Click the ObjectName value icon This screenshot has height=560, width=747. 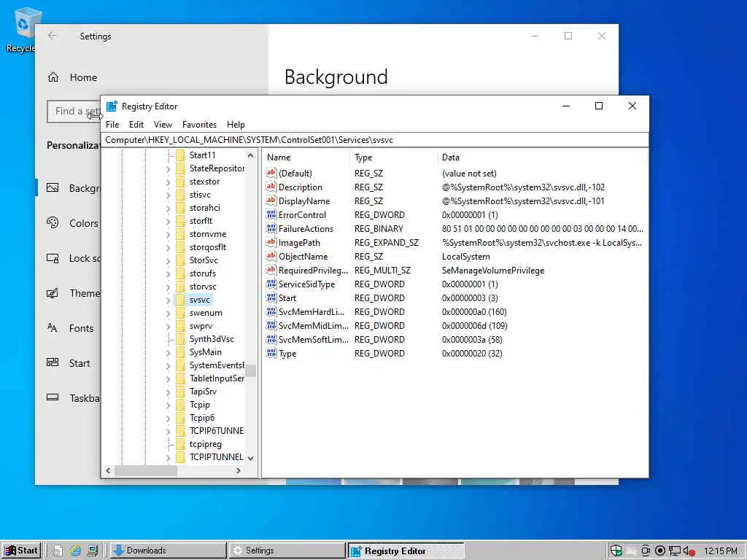pyautogui.click(x=271, y=256)
